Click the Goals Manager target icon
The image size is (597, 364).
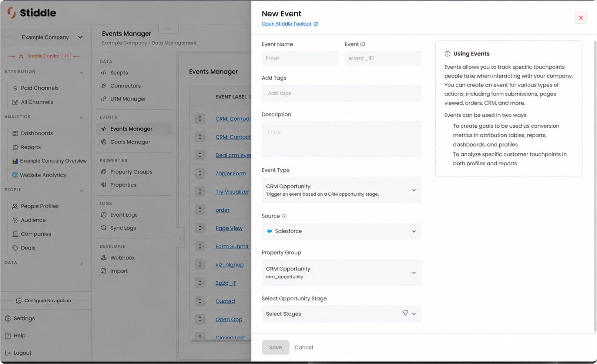104,142
